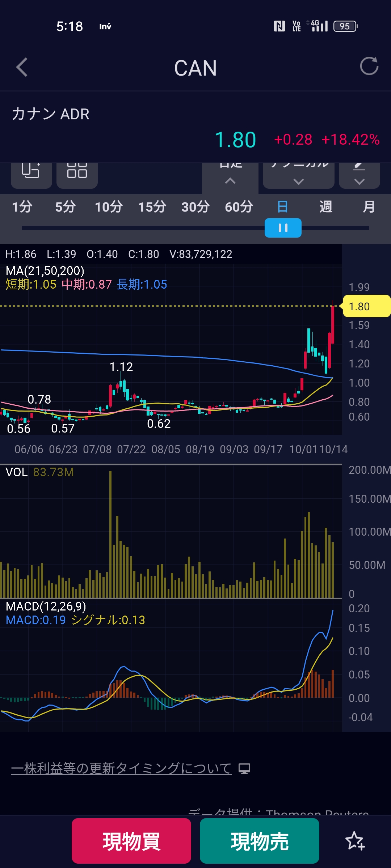Open 一株利益等の更新タイミングについて link

point(121,768)
